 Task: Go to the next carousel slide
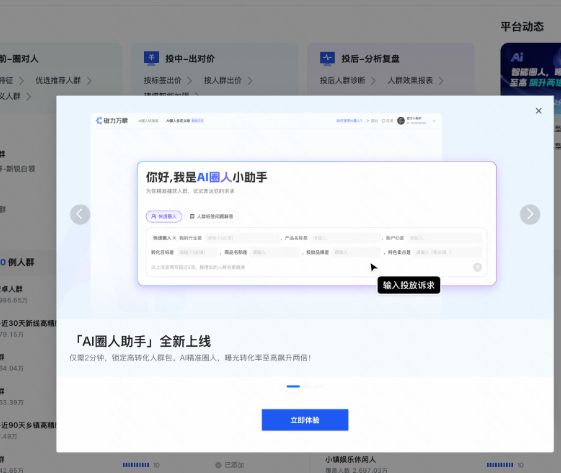pyautogui.click(x=530, y=214)
